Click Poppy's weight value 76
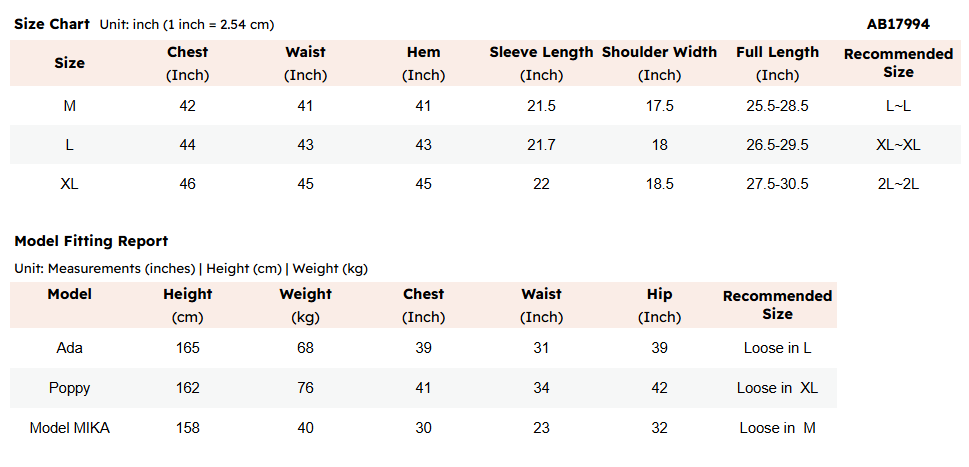The width and height of the screenshot is (969, 467). click(305, 388)
